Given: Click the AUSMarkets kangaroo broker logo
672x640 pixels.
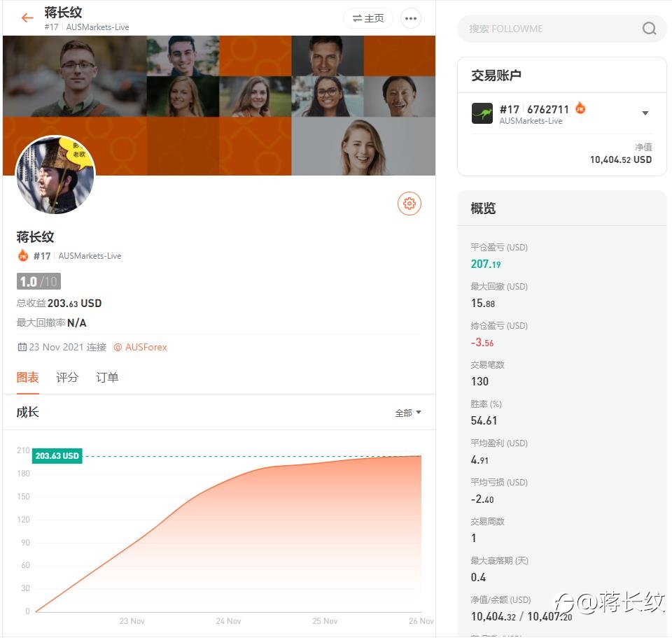Looking at the screenshot, I should point(482,113).
